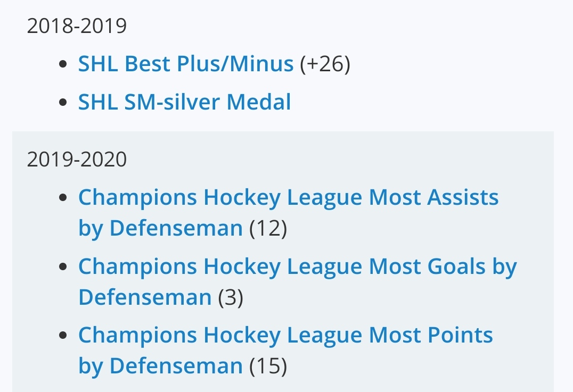573x392 pixels.
Task: Click the bullet beside SHL SM-silver Medal
Action: [63, 103]
